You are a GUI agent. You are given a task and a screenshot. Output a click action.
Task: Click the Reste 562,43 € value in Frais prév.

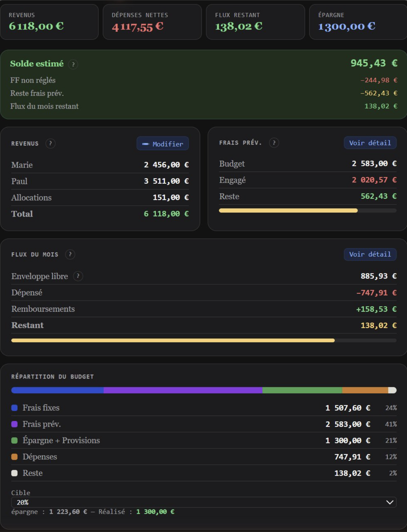[x=379, y=196]
